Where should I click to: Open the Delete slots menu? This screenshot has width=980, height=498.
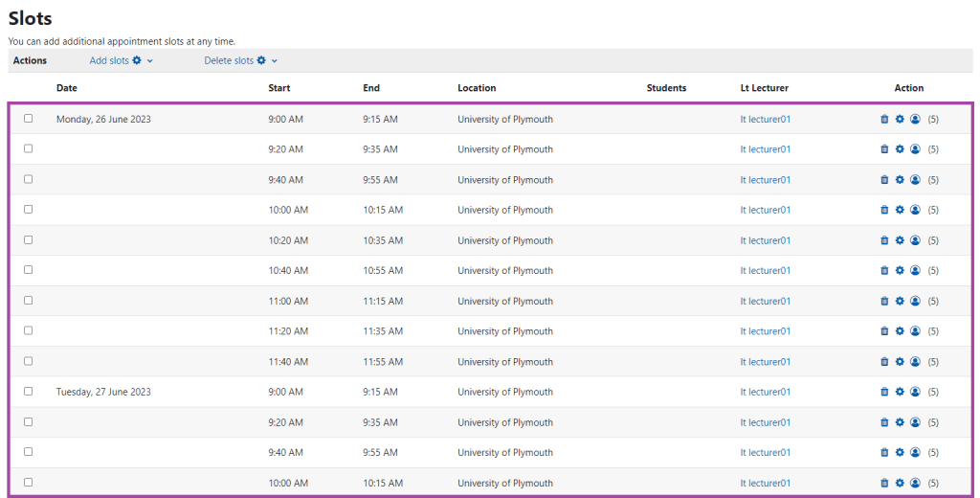pos(240,60)
